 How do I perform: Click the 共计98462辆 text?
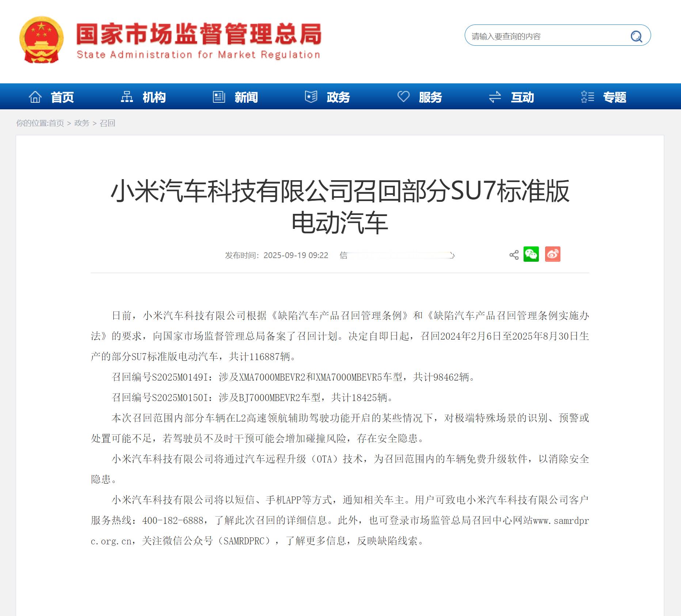click(x=441, y=377)
